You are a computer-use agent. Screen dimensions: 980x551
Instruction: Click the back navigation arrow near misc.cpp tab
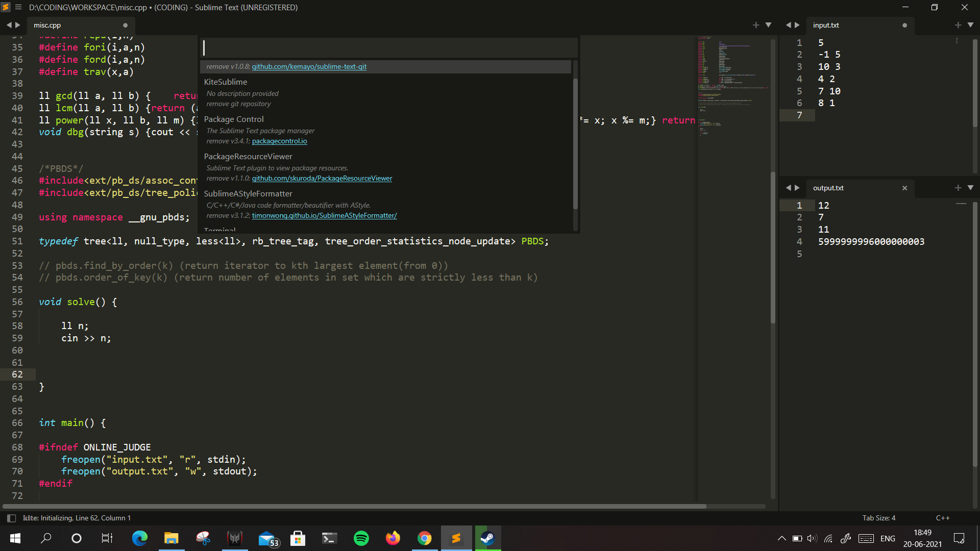click(x=8, y=24)
